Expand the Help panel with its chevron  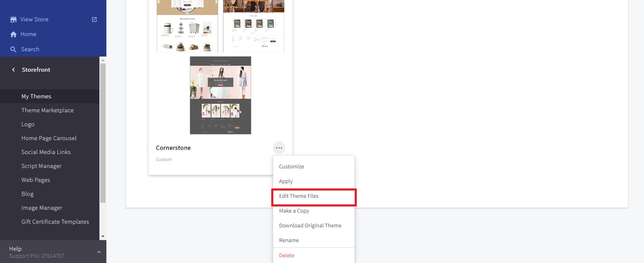pyautogui.click(x=99, y=252)
